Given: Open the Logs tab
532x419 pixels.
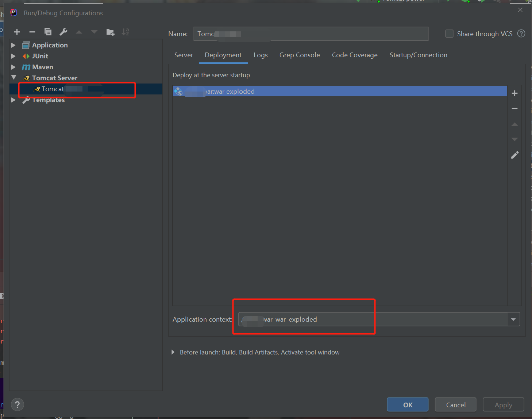Looking at the screenshot, I should tap(261, 55).
